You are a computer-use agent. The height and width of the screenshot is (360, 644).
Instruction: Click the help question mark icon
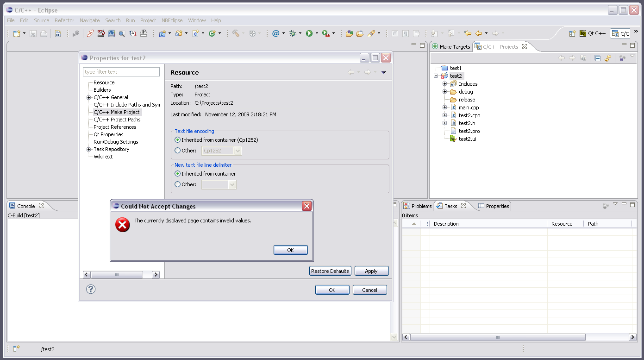coord(91,289)
